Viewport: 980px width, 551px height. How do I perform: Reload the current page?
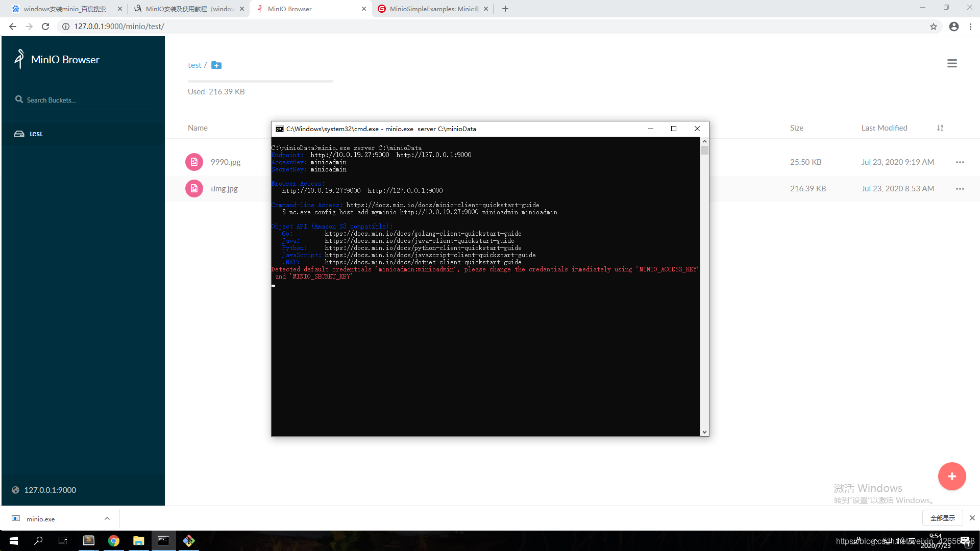click(x=45, y=27)
